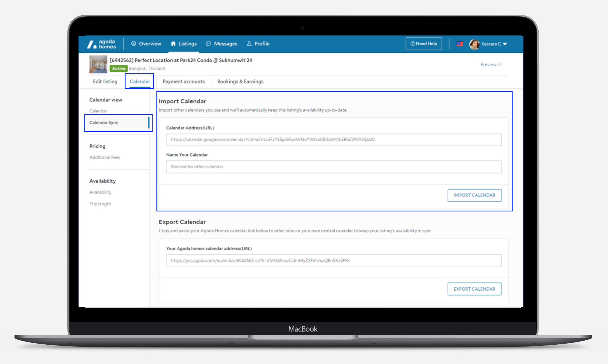Click the Agoda Homes logo
The image size is (608, 364).
pos(102,44)
